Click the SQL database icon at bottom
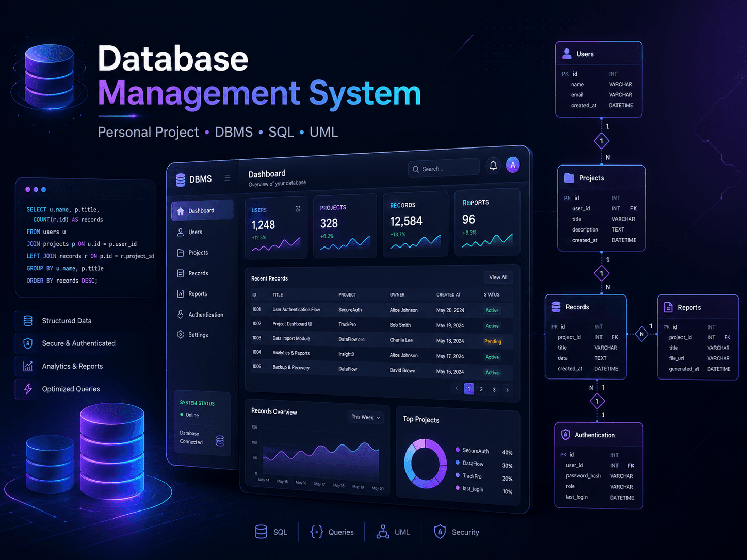Viewport: 747px width, 560px height. [261, 532]
